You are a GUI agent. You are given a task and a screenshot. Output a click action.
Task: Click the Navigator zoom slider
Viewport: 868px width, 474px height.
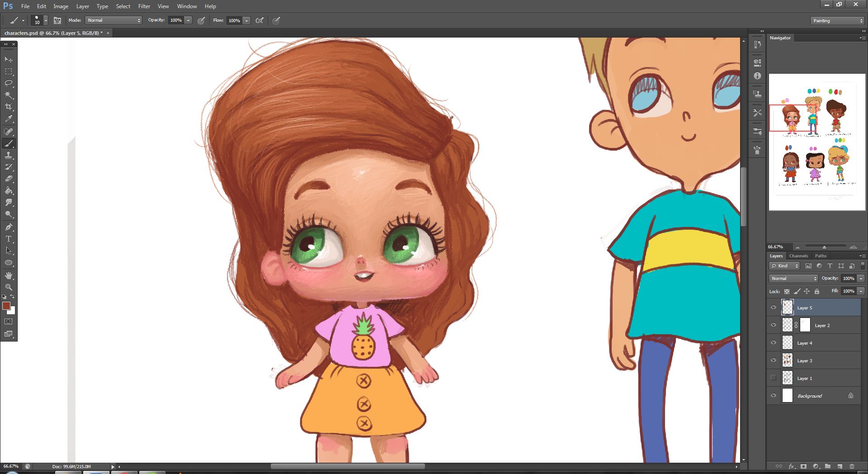tap(825, 246)
